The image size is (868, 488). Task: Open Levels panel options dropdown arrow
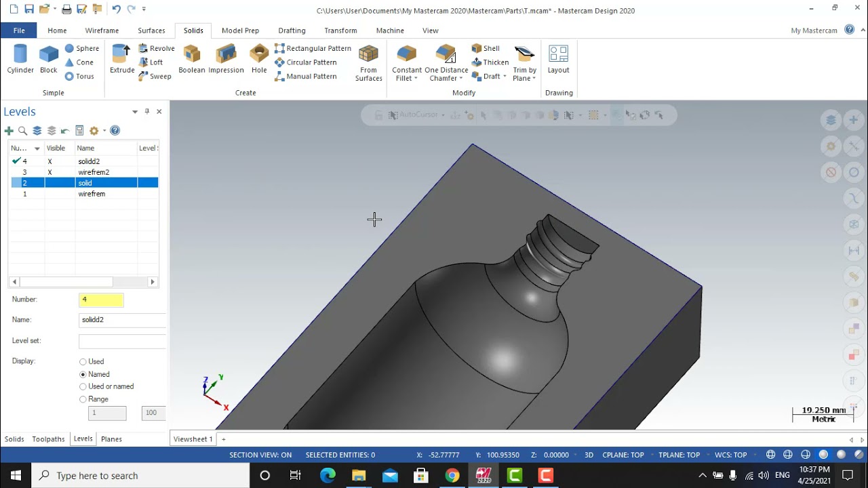click(134, 111)
